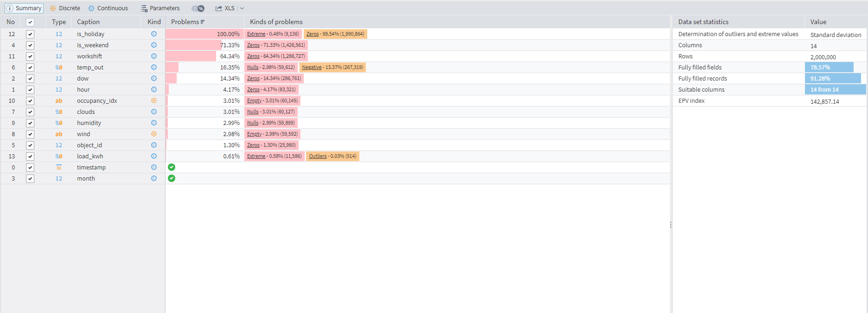Click the real type icon for temp_out
The width and height of the screenshot is (868, 313).
pyautogui.click(x=59, y=67)
